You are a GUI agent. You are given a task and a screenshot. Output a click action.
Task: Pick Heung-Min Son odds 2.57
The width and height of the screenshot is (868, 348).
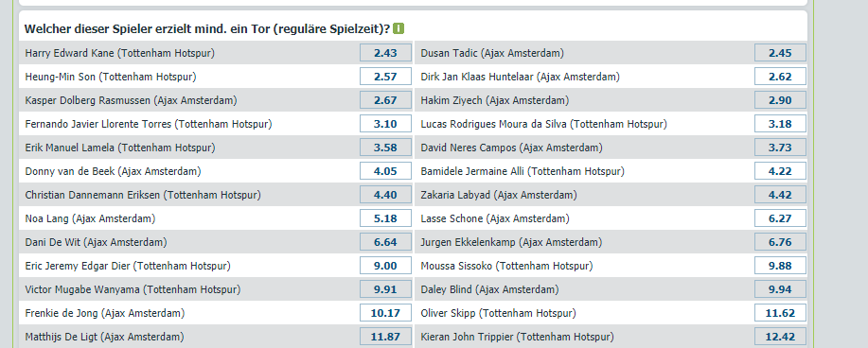point(385,77)
